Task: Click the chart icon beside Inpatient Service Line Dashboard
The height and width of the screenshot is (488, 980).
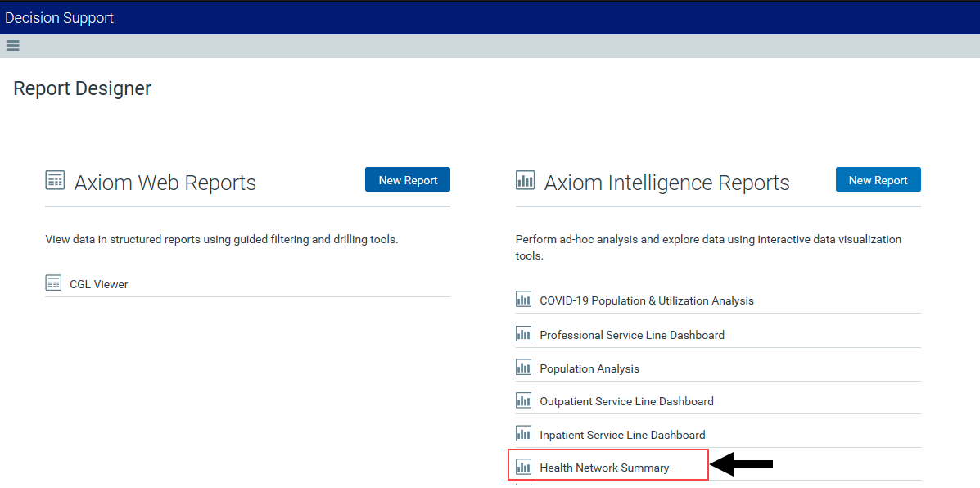Action: (x=523, y=434)
